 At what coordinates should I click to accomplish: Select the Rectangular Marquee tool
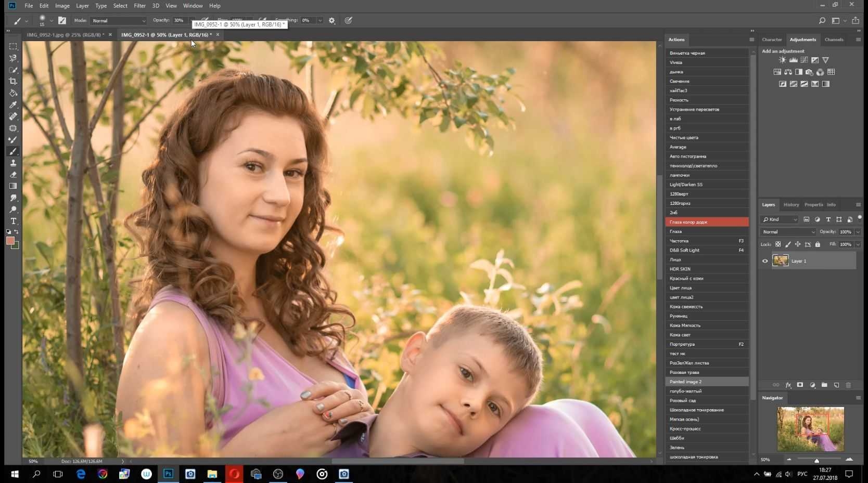tap(13, 46)
